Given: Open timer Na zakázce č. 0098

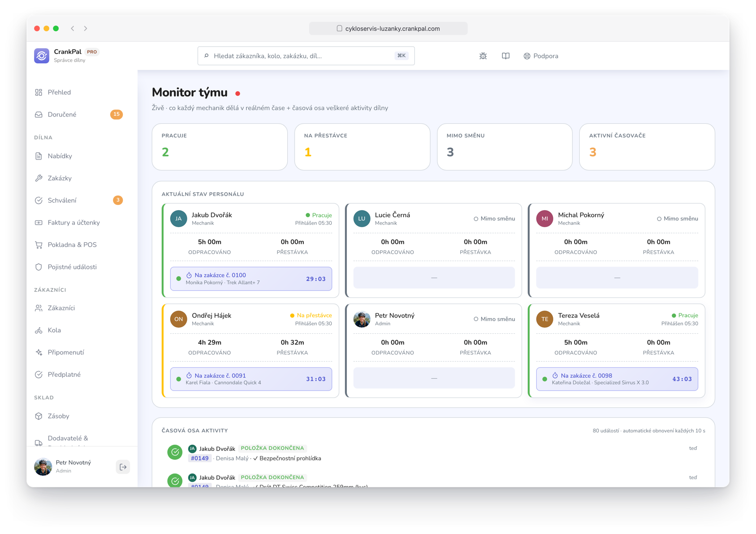Looking at the screenshot, I should tap(617, 379).
